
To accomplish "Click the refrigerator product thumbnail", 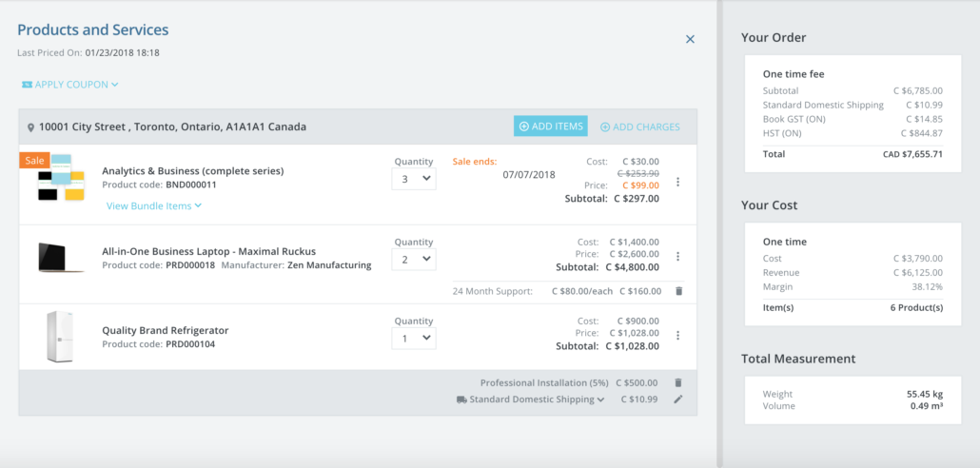I will [60, 336].
